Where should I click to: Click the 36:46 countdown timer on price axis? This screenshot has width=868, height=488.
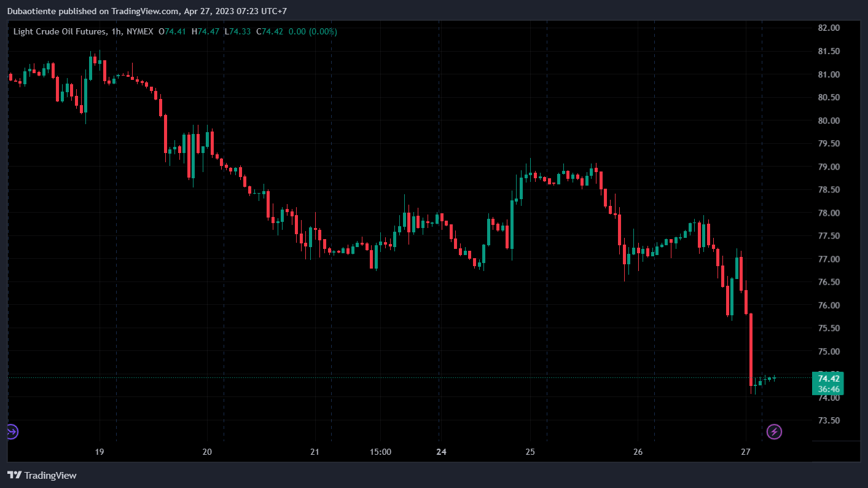pyautogui.click(x=829, y=389)
